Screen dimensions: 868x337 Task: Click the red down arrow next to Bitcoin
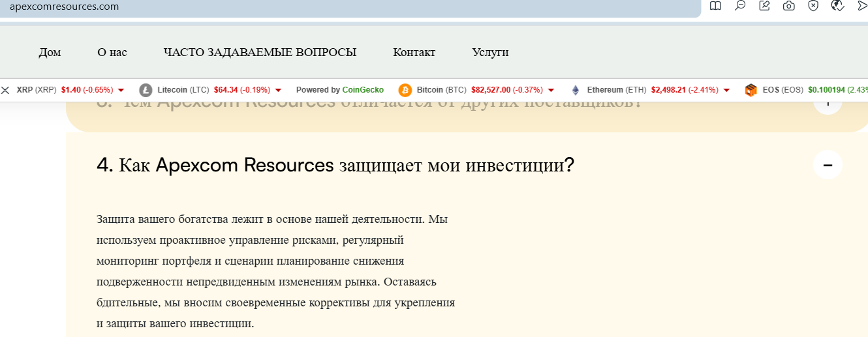click(551, 90)
